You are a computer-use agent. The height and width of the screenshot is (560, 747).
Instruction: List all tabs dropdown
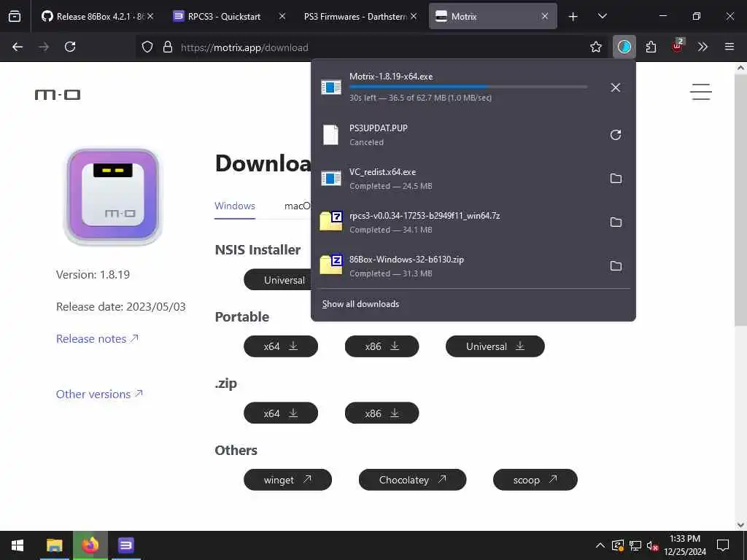[x=602, y=16]
